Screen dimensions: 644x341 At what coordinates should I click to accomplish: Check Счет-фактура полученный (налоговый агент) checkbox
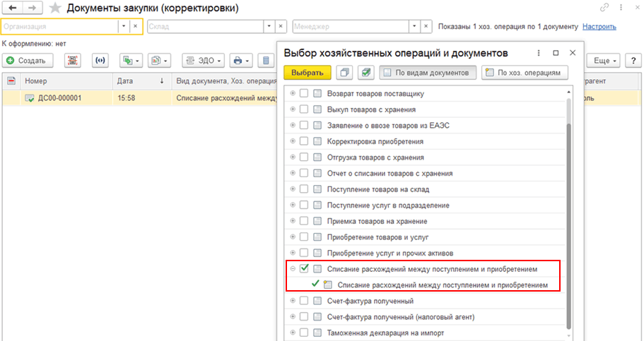[303, 317]
